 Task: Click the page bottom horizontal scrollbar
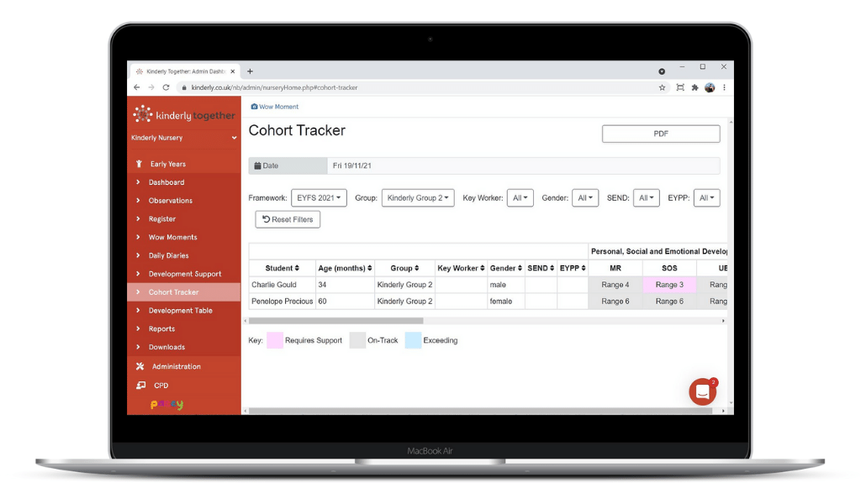pos(480,411)
